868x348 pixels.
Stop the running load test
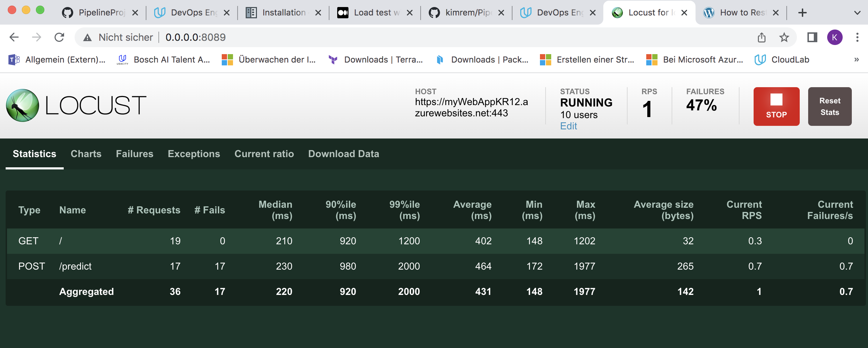click(776, 107)
